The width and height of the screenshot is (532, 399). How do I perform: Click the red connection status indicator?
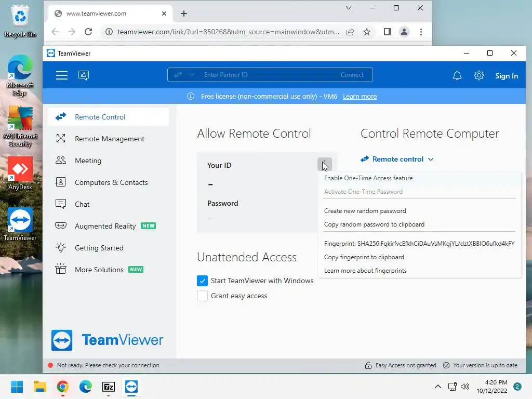[x=50, y=365]
